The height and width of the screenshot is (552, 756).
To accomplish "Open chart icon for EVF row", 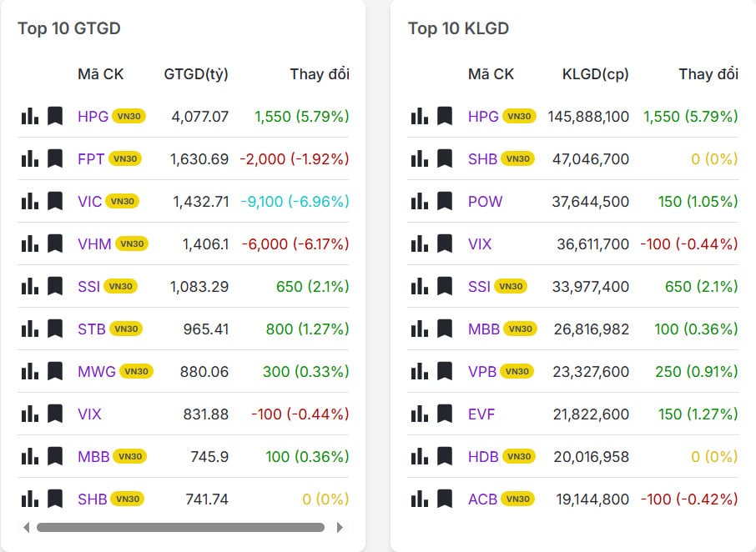I will click(x=420, y=414).
